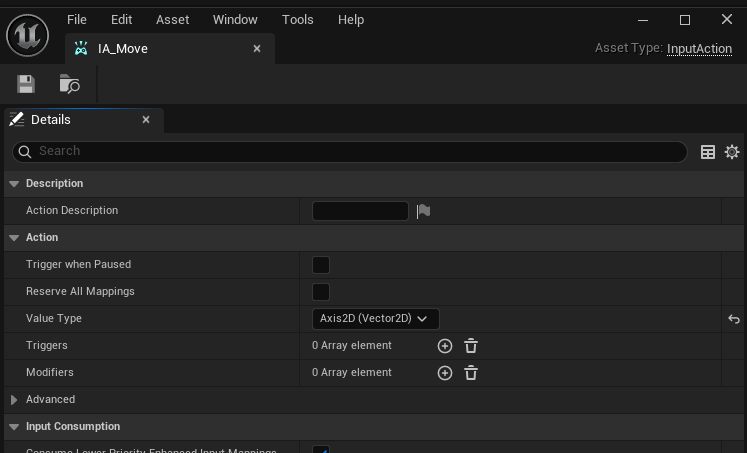This screenshot has width=747, height=453.
Task: Collapse the Input Consumption section
Action: [14, 427]
